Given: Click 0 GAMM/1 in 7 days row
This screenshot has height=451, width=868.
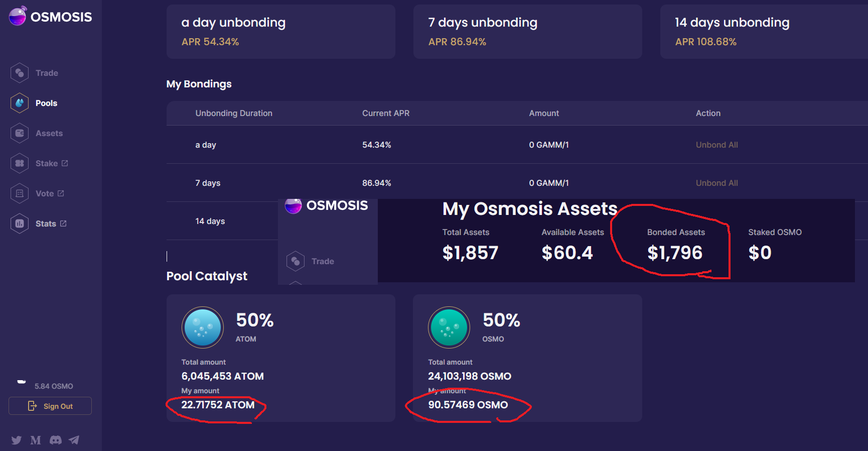Looking at the screenshot, I should 549,183.
